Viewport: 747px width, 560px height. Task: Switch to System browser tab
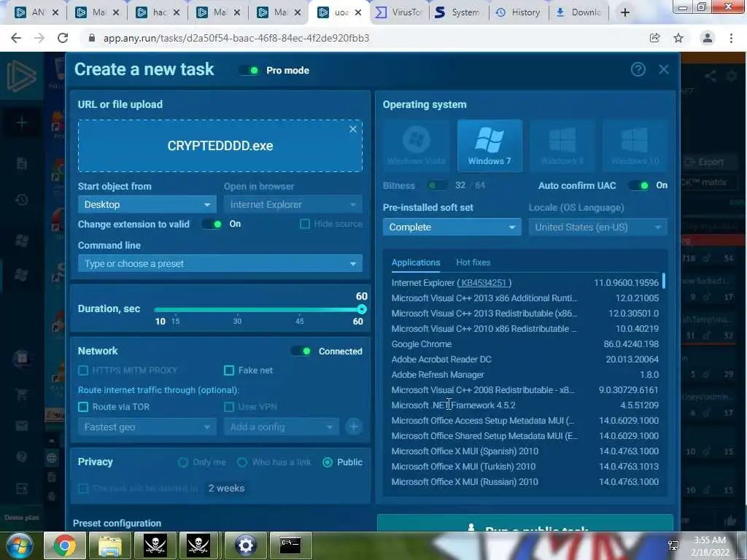[x=459, y=12]
